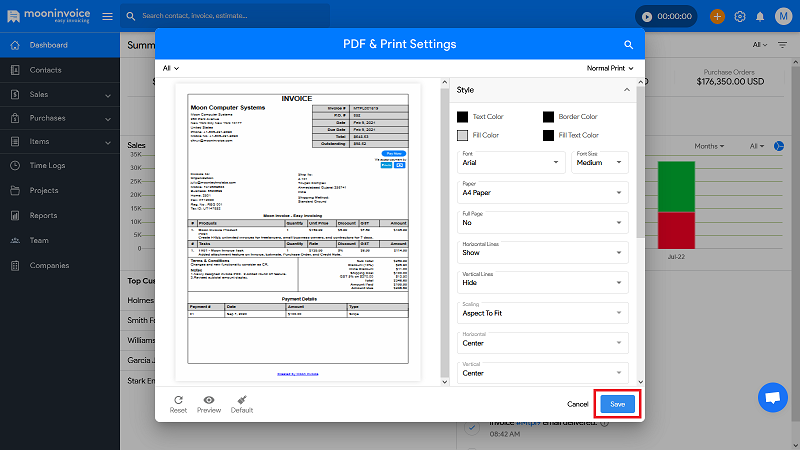Pick the Fill Text Color swatch
Image resolution: width=800 pixels, height=450 pixels.
click(548, 135)
